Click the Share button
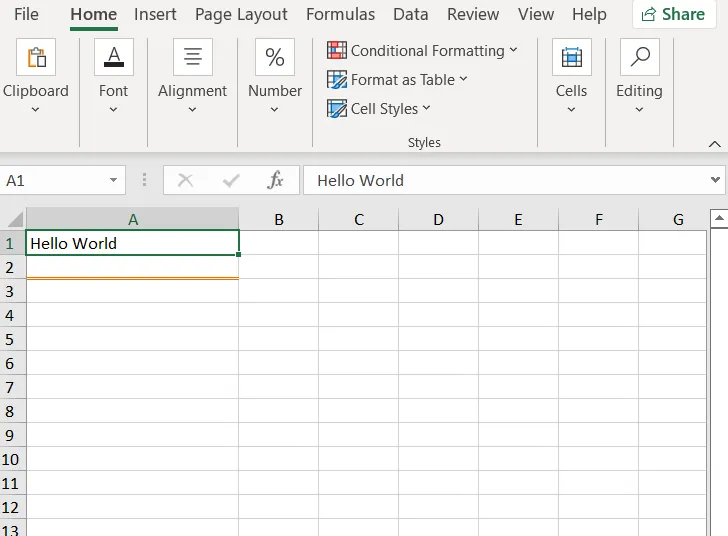Viewport: 728px width, 536px height. pyautogui.click(x=674, y=14)
